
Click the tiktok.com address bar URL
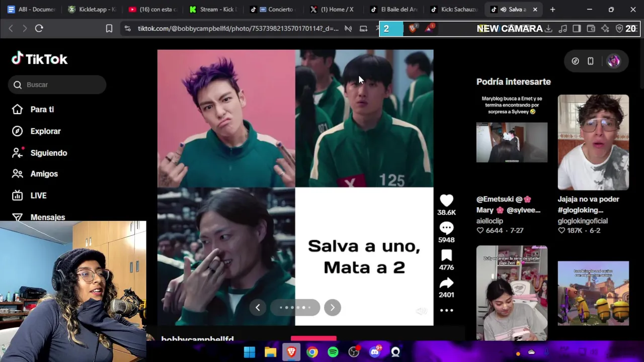(238, 29)
